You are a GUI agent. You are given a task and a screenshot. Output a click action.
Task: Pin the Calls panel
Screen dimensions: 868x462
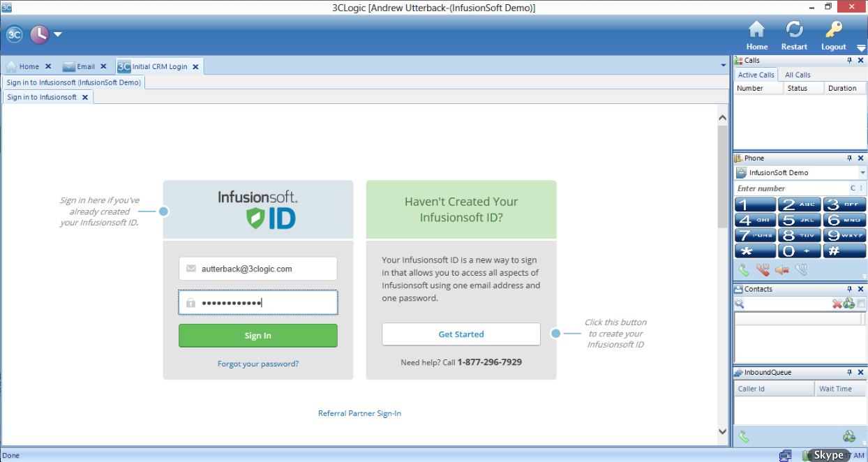pos(849,60)
